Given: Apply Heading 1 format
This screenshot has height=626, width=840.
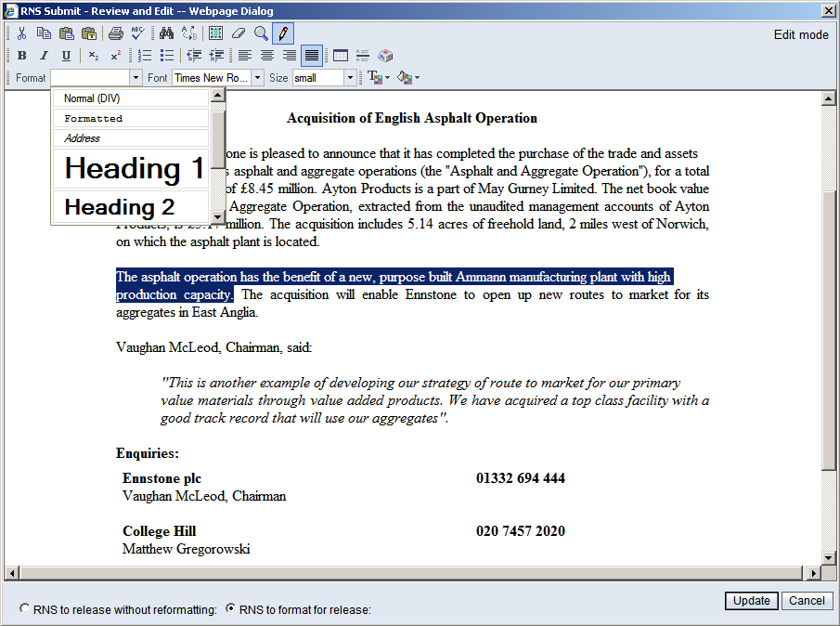Looking at the screenshot, I should point(131,168).
